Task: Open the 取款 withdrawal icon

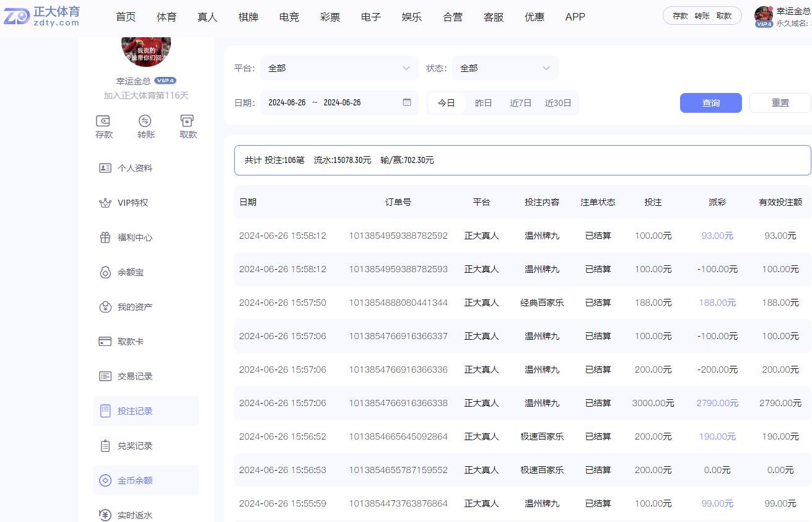Action: 188,122
